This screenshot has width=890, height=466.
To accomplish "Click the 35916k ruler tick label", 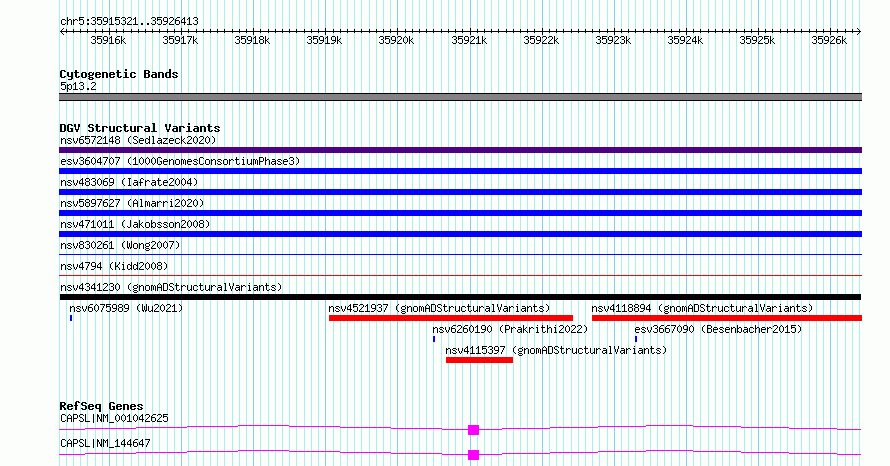I will click(x=108, y=40).
